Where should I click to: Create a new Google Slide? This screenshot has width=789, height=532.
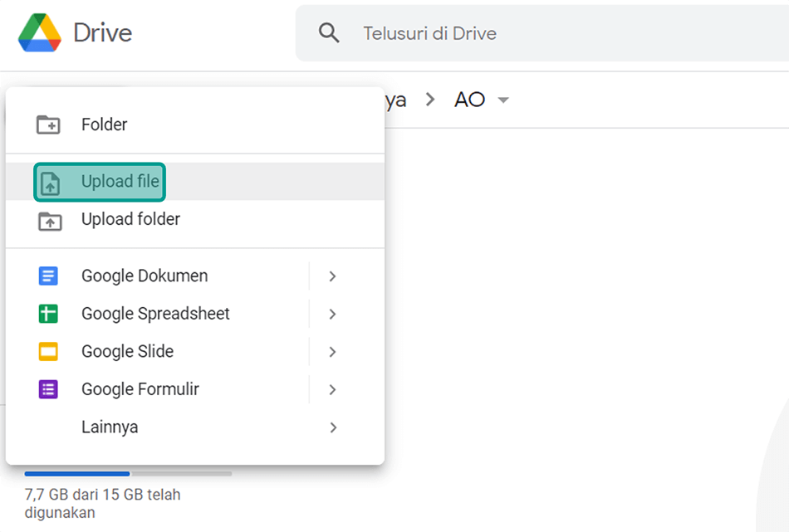coord(157,351)
